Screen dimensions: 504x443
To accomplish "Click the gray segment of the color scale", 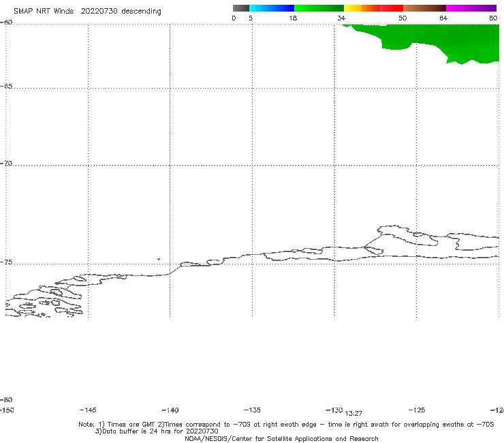I will pyautogui.click(x=240, y=8).
